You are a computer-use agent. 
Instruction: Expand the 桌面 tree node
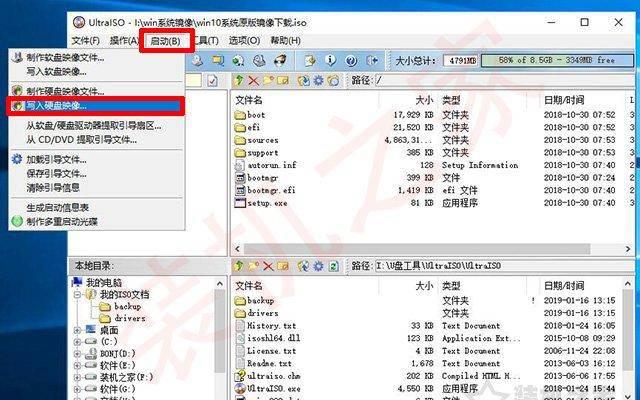pos(77,330)
